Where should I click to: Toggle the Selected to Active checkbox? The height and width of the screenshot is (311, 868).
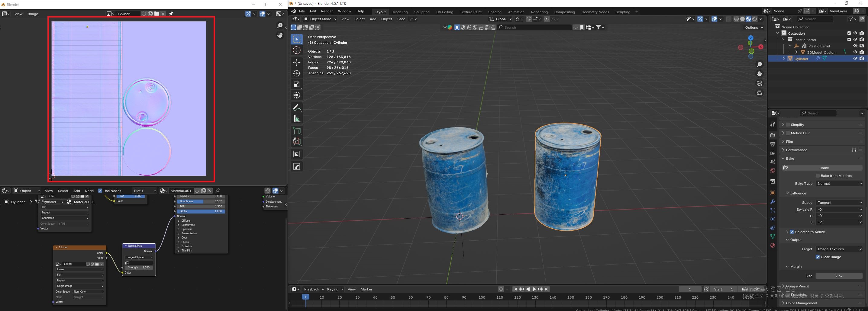pyautogui.click(x=792, y=232)
